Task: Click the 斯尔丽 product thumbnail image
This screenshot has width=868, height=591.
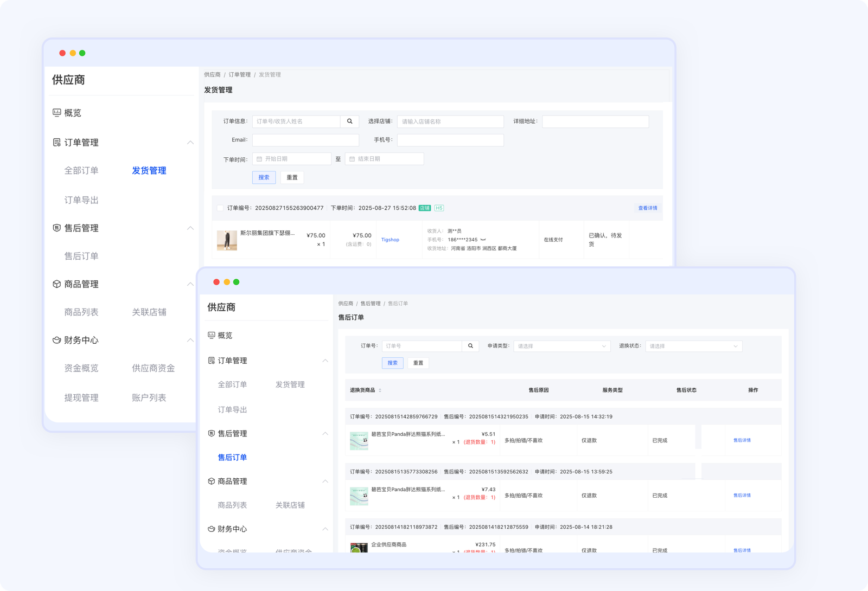Action: point(227,240)
